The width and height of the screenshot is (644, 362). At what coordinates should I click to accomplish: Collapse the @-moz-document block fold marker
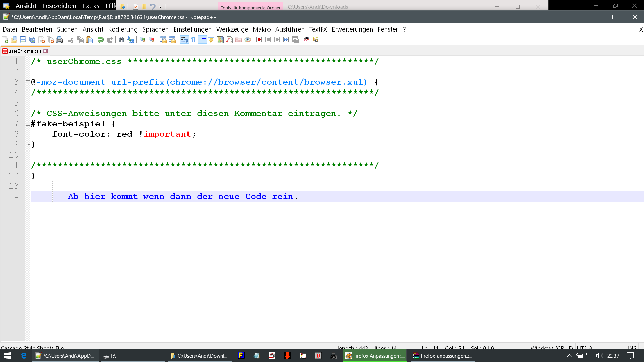[28, 82]
